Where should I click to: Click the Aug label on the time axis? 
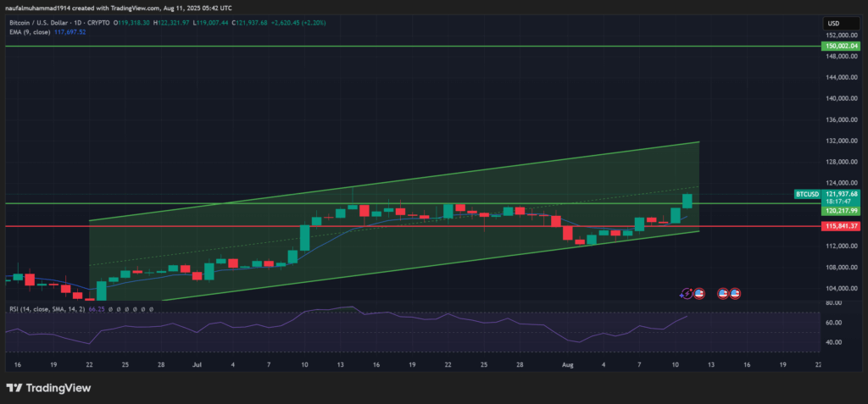coord(570,363)
